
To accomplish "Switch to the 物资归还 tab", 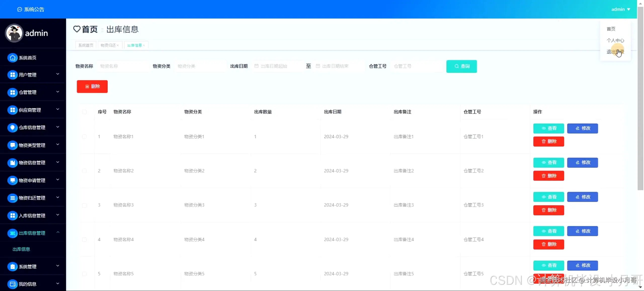I will tap(108, 45).
